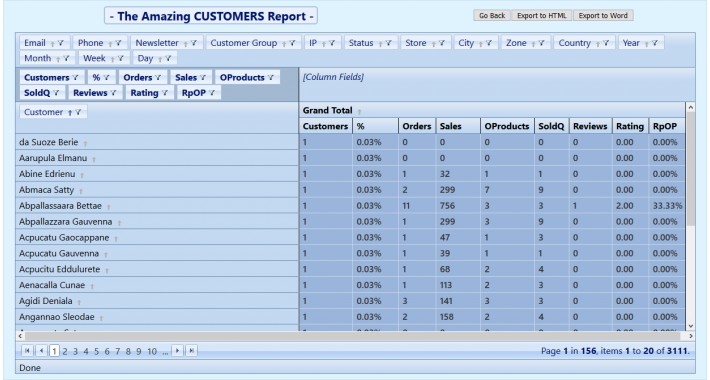Viewport: 710px width, 380px height.
Task: Open the filter icon on the Zone field
Action: click(541, 43)
